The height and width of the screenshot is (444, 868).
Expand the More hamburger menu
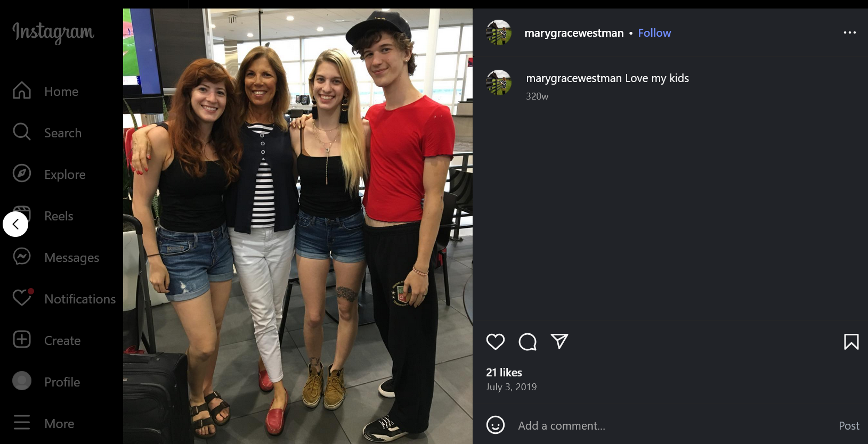(x=43, y=423)
